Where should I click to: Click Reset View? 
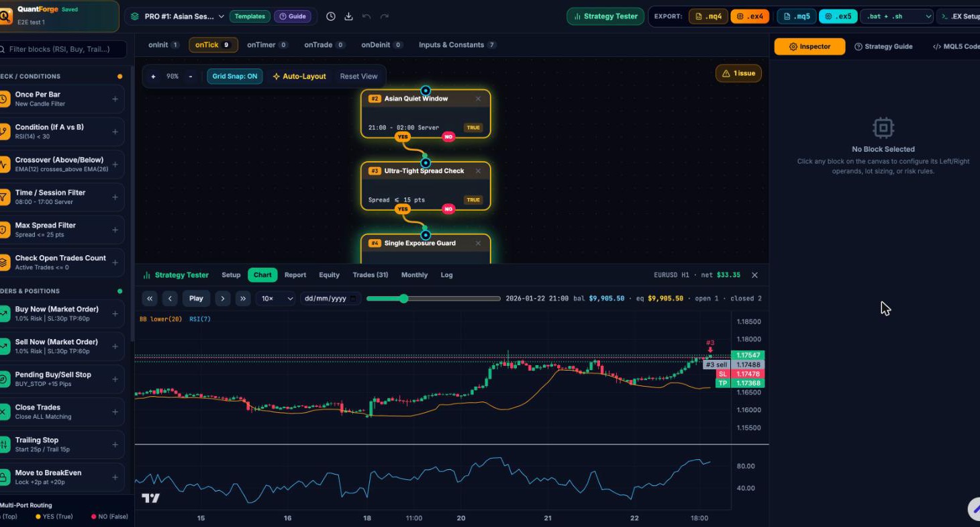coord(358,77)
